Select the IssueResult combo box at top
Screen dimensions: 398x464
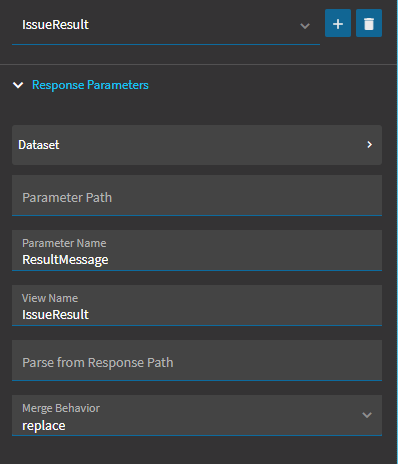[166, 26]
